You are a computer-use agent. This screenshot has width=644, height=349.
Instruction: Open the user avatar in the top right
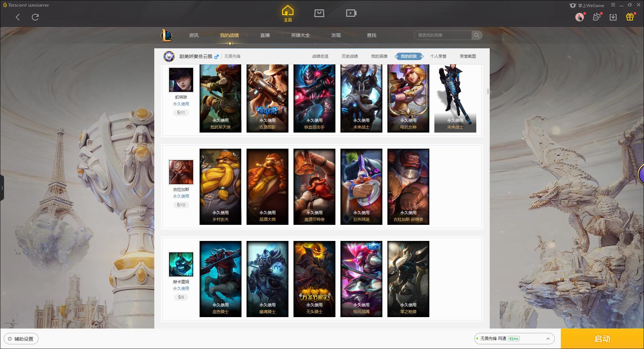tap(579, 17)
